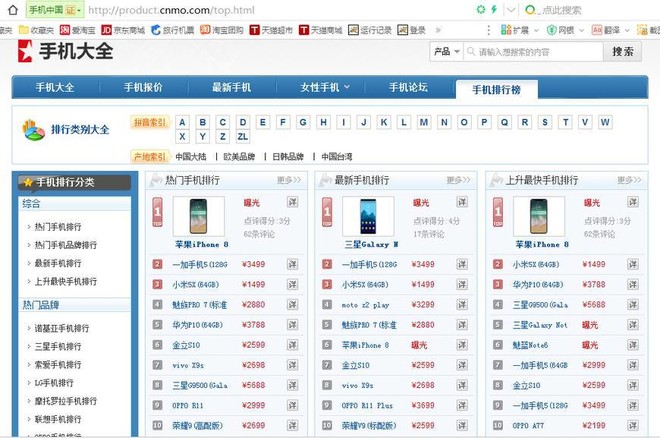Viewport: 660px width, 438px height.
Task: Open the 淘宝团购 bookmark
Action: point(222,30)
